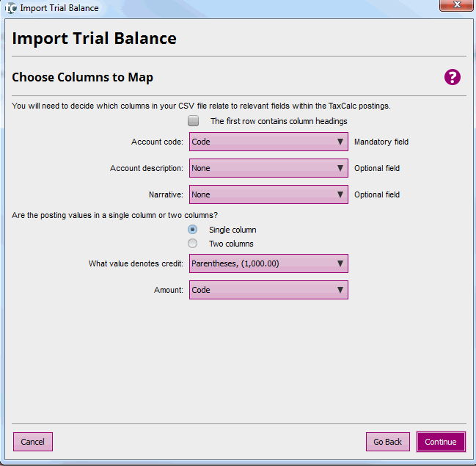The image size is (476, 466).
Task: Expand the Account description dropdown
Action: (x=268, y=169)
